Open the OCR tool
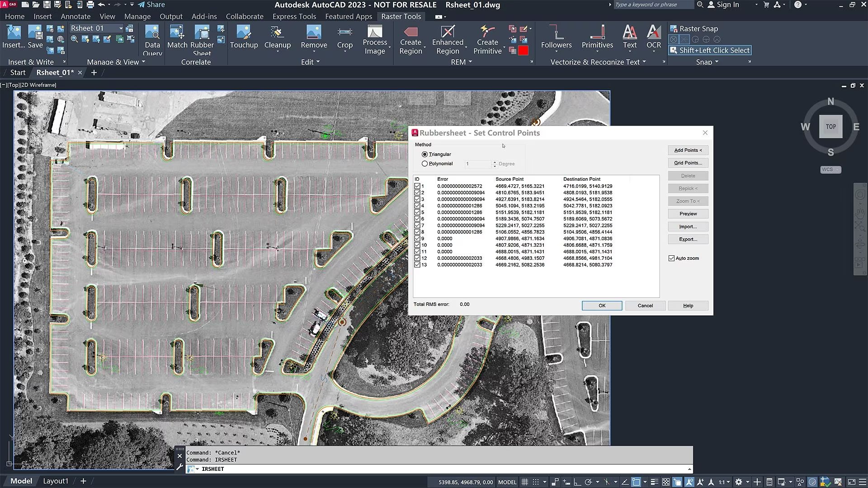The height and width of the screenshot is (488, 868). click(653, 38)
